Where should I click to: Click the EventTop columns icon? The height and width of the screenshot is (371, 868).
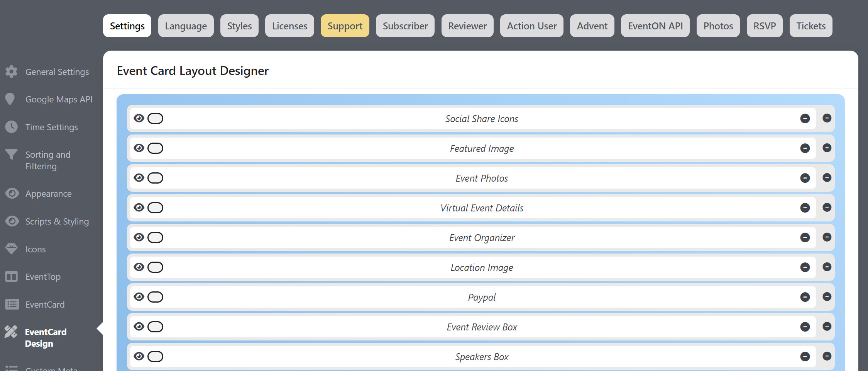(x=12, y=276)
